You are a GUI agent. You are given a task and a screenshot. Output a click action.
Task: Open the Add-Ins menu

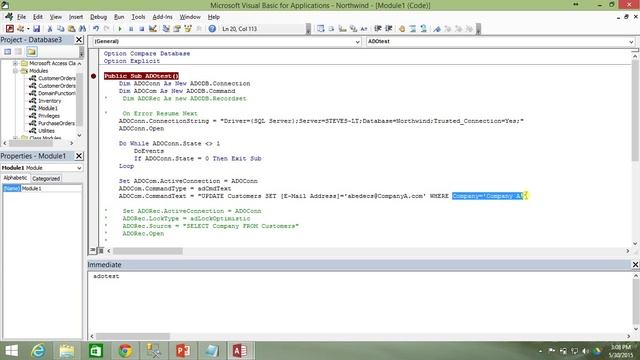coord(162,17)
